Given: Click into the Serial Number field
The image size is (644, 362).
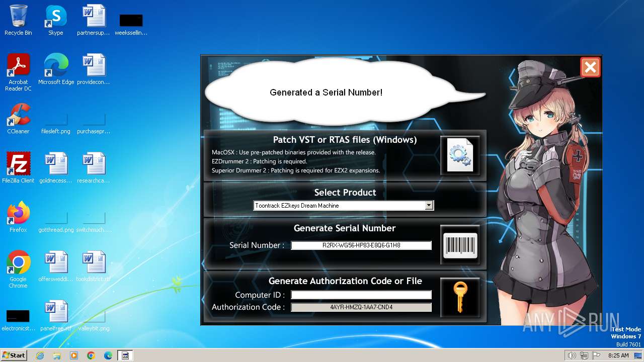Looking at the screenshot, I should point(361,245).
